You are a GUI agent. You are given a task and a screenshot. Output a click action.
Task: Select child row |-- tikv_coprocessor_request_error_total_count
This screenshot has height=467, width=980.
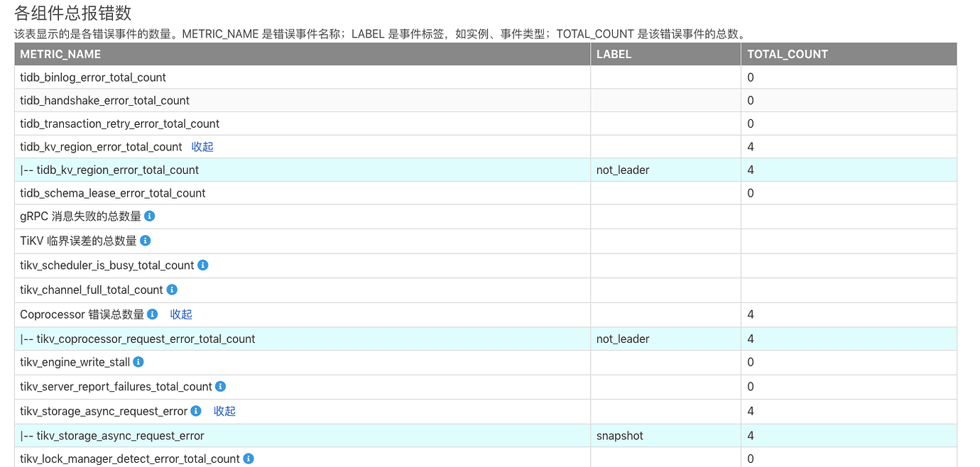138,339
